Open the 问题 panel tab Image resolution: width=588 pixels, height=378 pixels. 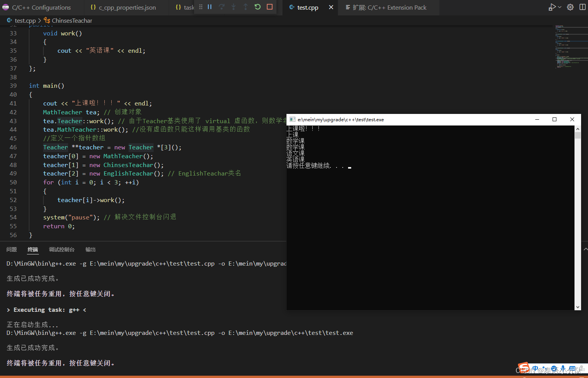[x=12, y=249]
